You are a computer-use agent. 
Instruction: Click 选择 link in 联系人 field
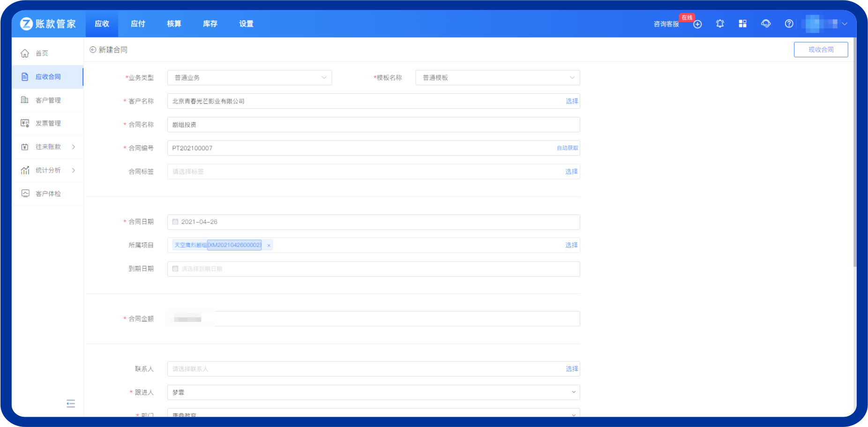point(572,369)
